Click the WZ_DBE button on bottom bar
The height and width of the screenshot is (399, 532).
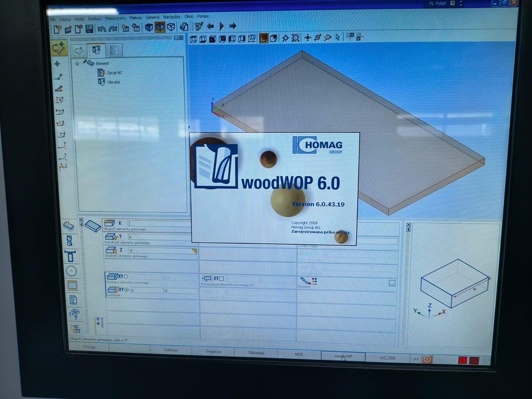(x=387, y=358)
